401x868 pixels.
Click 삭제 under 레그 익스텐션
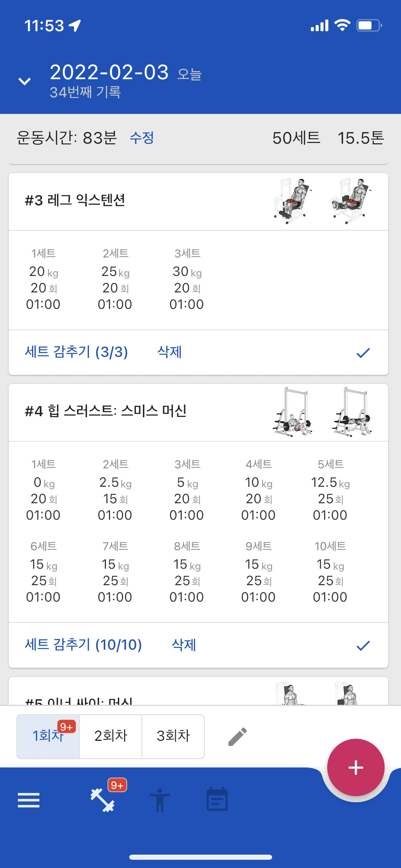[x=169, y=352]
